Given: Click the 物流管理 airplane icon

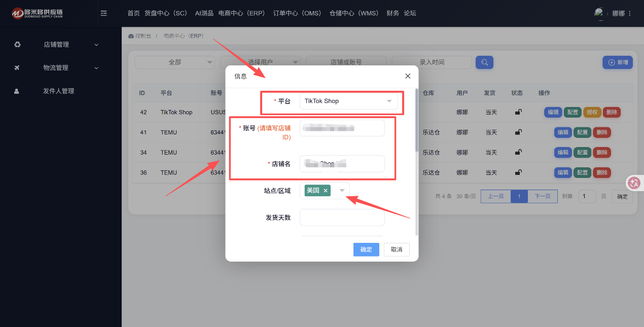Looking at the screenshot, I should coord(17,68).
